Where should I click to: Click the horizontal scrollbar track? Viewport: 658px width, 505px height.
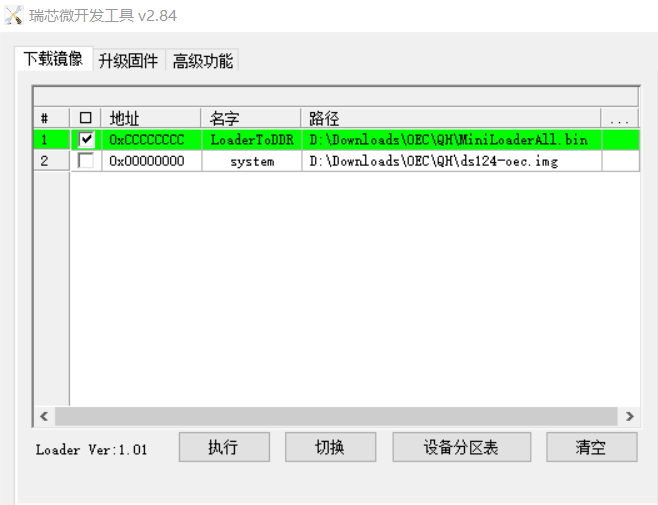coord(336,415)
